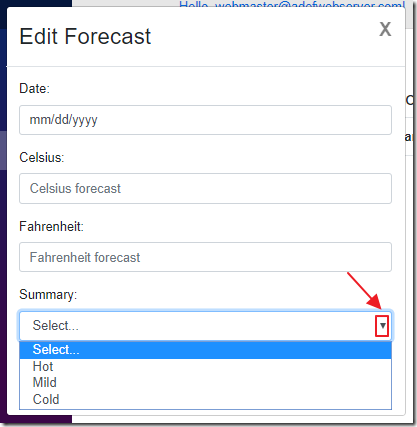
Task: Focus the Date field showing mm/dd/yyyy
Action: (x=205, y=120)
